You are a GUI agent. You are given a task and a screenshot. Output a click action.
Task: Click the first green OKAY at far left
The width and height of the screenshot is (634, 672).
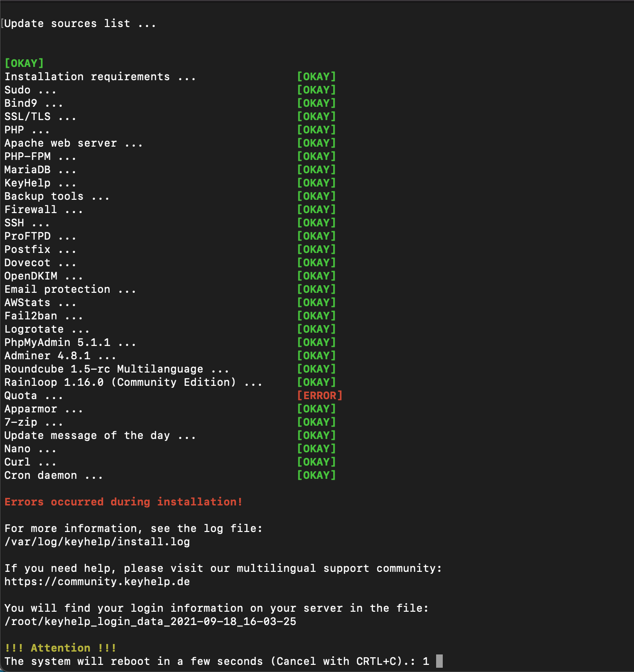click(24, 63)
